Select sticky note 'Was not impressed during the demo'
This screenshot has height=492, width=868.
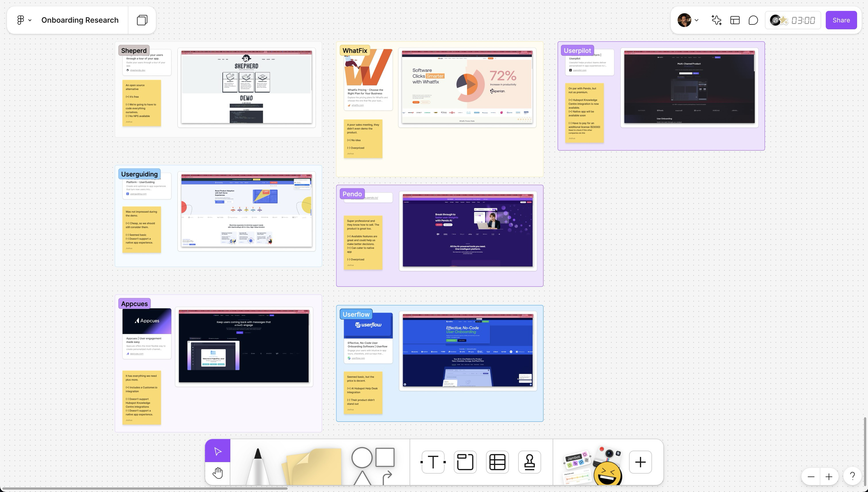(x=142, y=230)
